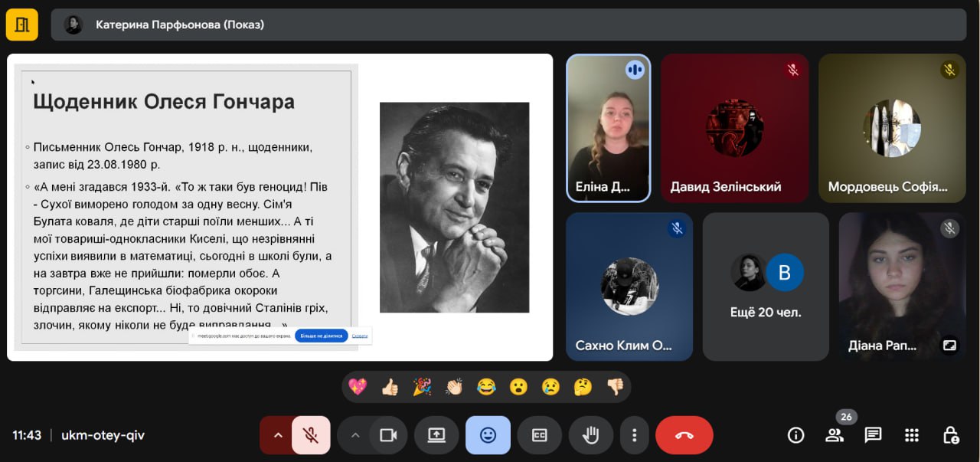The width and height of the screenshot is (980, 462).
Task: Open the 'Ещё 20 чел.' participants tile
Action: (x=766, y=287)
